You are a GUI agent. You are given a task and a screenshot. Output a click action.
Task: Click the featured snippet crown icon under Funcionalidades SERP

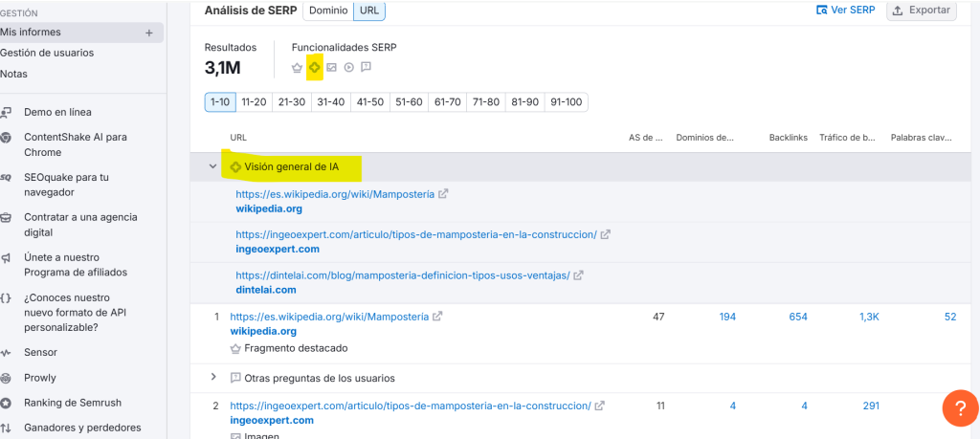coord(298,67)
